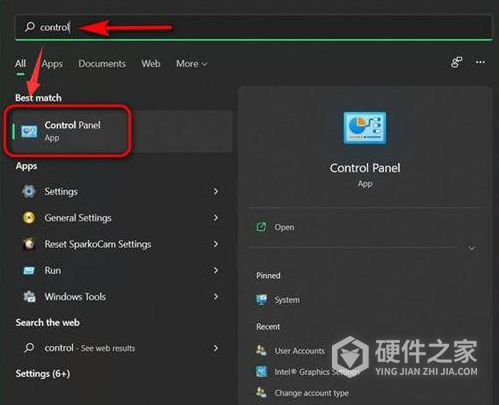
Task: Click the User Accounts icon under Recent
Action: pos(261,350)
